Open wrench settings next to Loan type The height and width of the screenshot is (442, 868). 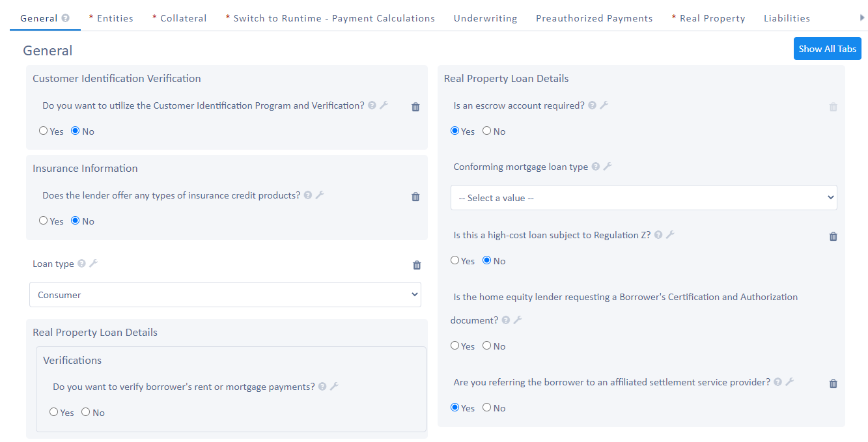tap(93, 264)
